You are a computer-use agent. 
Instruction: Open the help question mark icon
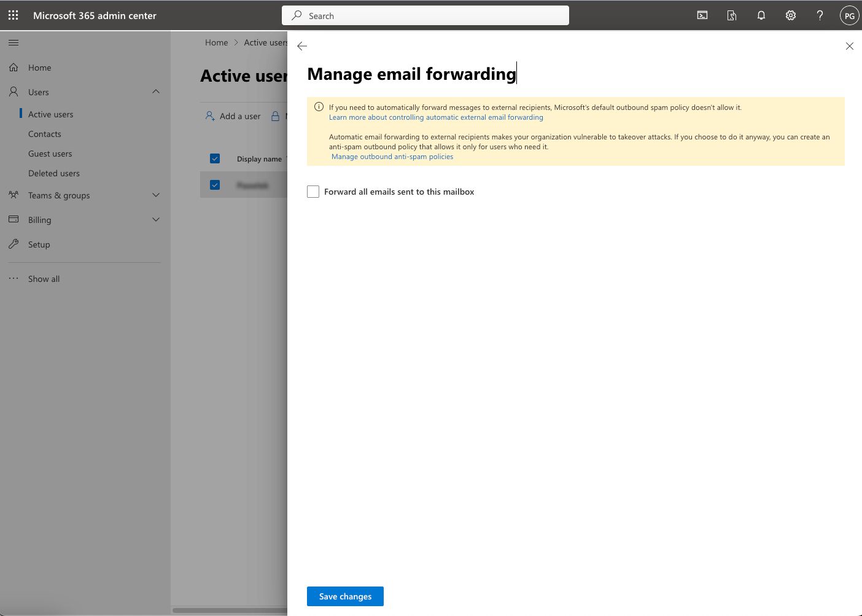click(820, 15)
